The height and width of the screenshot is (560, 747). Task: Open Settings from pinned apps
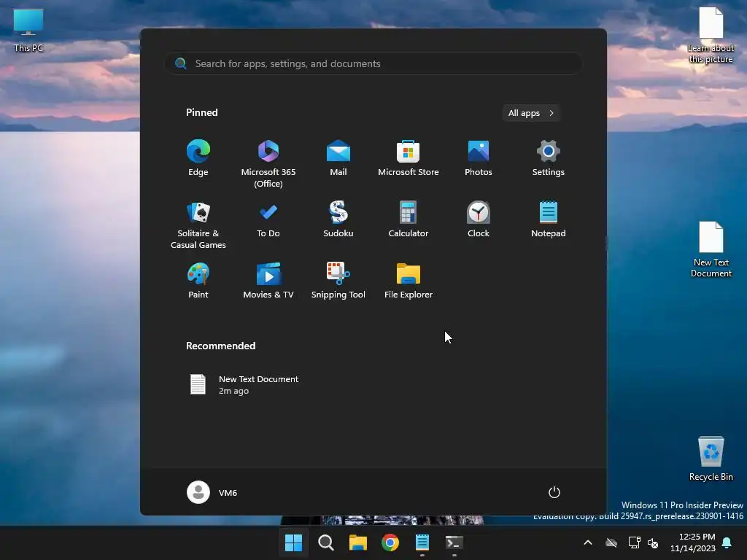pos(549,158)
